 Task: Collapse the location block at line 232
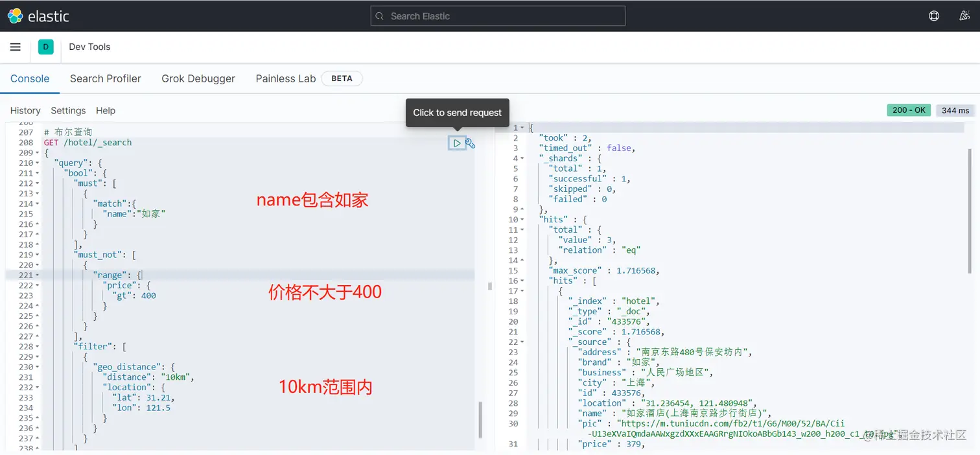(38, 388)
